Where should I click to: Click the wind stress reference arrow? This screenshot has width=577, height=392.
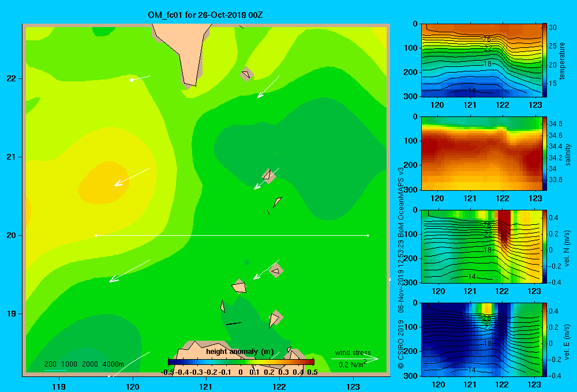click(355, 359)
